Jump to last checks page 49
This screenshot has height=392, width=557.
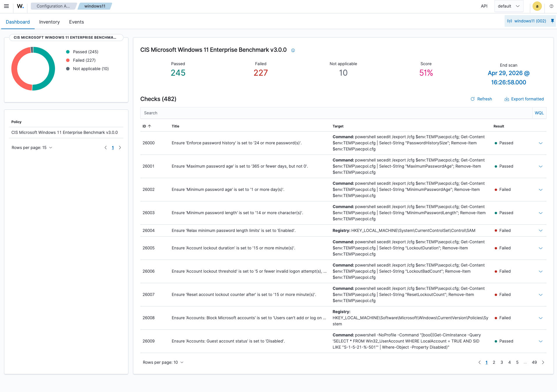pos(534,362)
